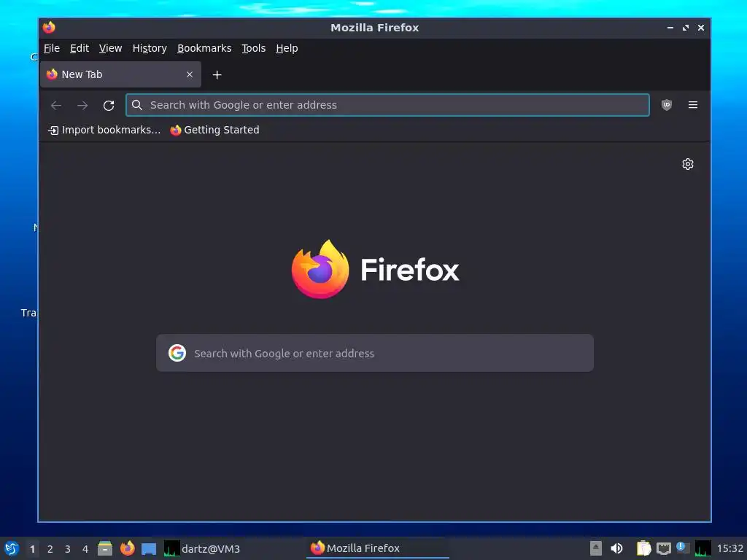Image resolution: width=747 pixels, height=560 pixels.
Task: Click the Google icon in search box
Action: point(177,353)
